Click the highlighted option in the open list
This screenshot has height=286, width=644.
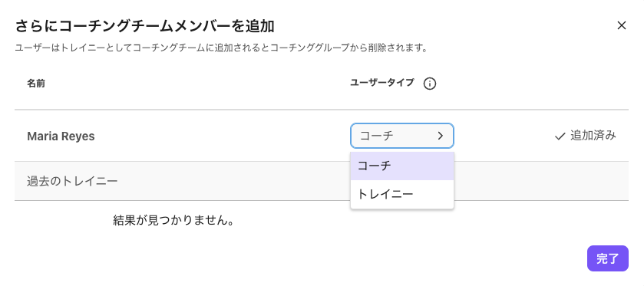tap(402, 166)
